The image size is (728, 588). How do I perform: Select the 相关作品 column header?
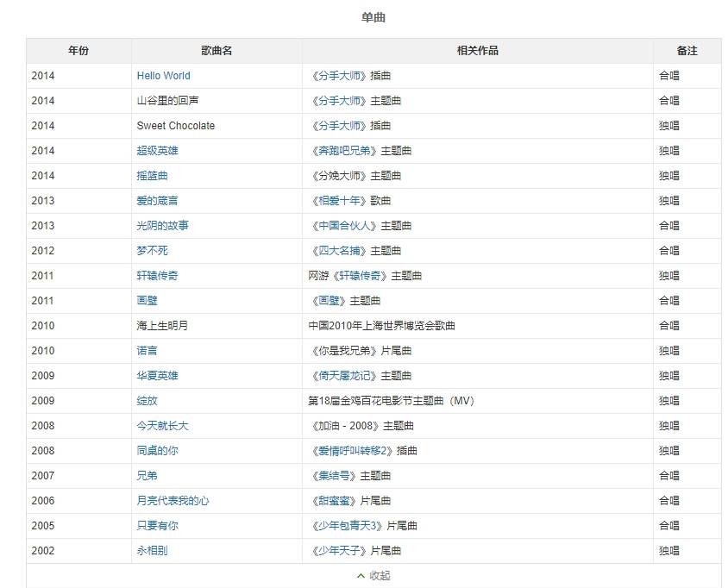click(478, 51)
